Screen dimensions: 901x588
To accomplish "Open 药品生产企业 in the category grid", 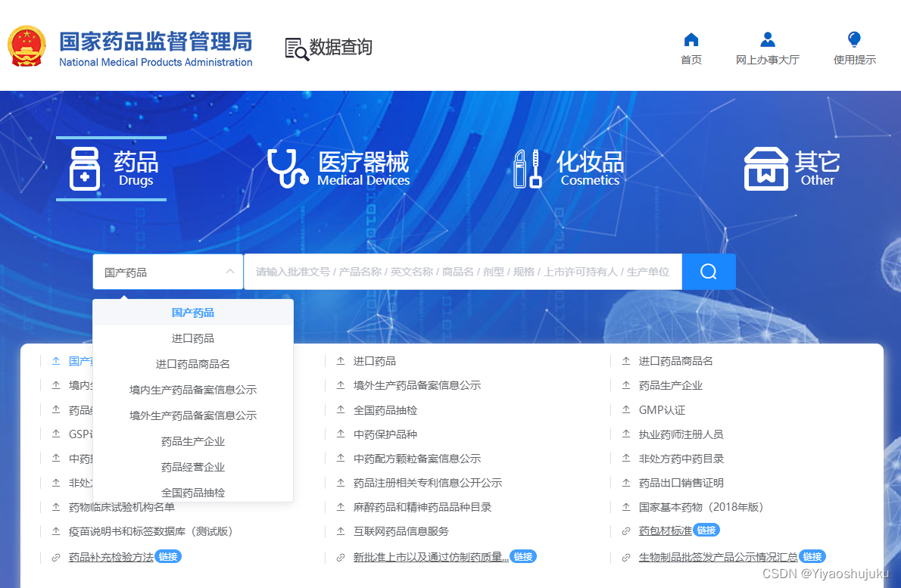I will [x=671, y=385].
